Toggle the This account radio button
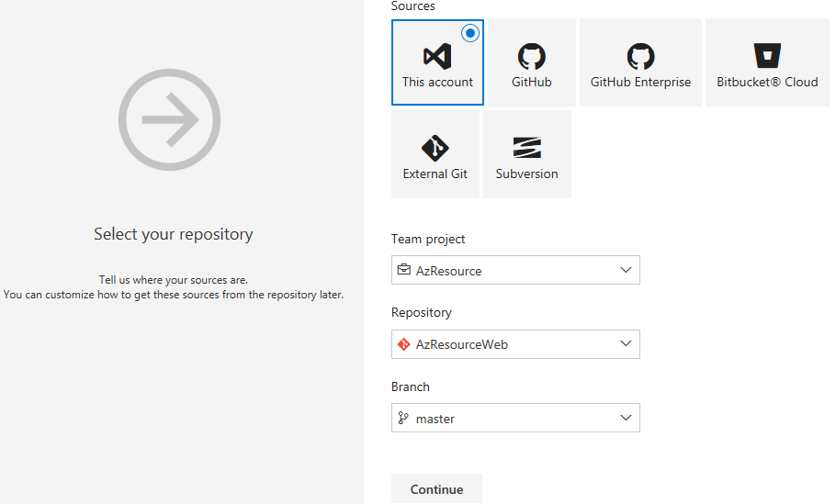The image size is (836, 504). 470,33
